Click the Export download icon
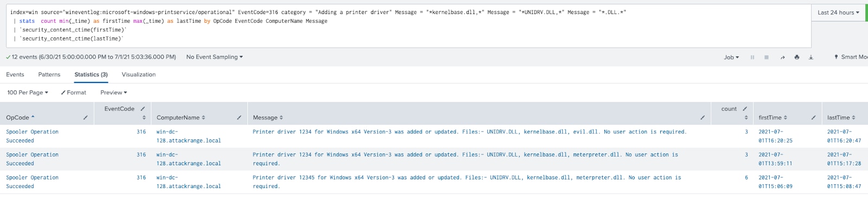868x200 pixels. pyautogui.click(x=811, y=57)
